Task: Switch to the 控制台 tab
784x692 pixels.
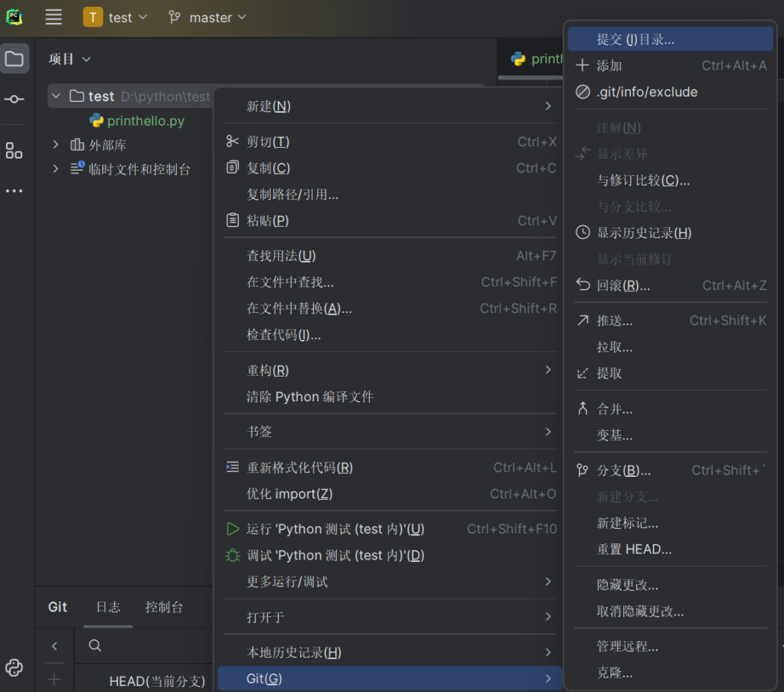Action: [164, 607]
